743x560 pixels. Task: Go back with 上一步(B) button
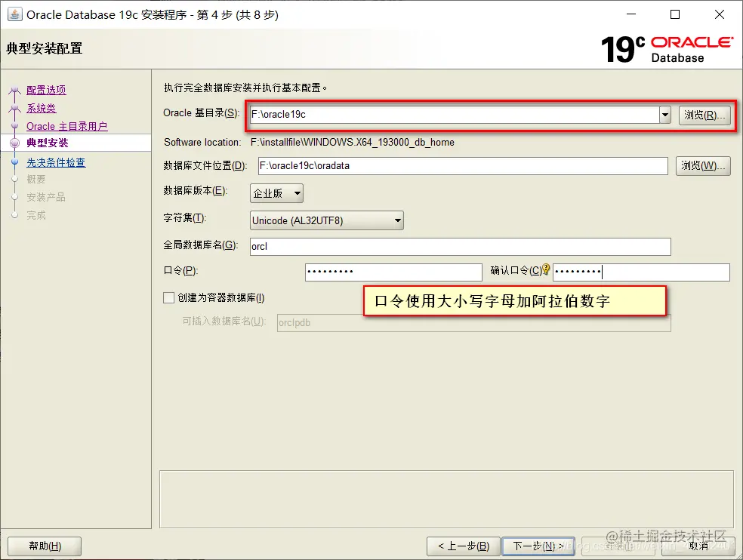point(464,546)
